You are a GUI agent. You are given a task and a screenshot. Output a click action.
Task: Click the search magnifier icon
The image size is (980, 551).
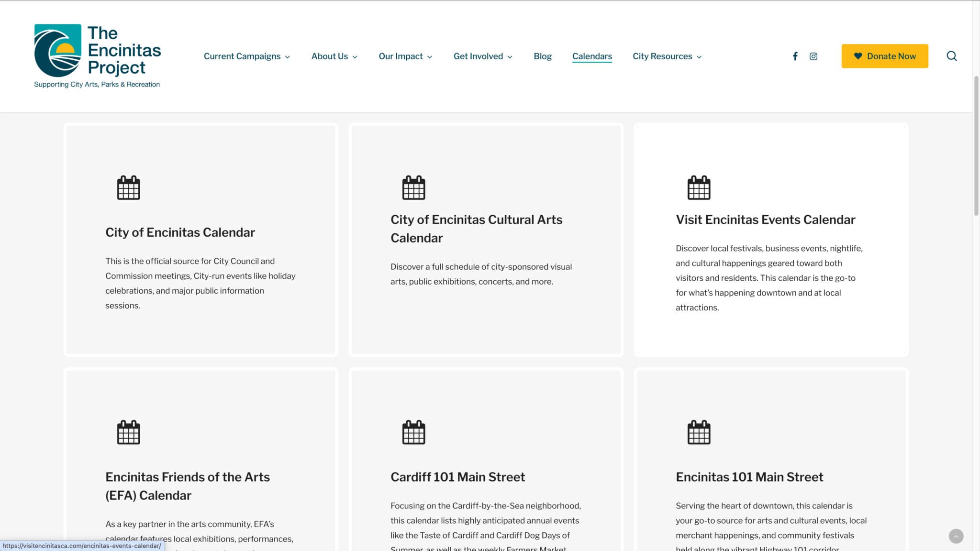click(951, 56)
